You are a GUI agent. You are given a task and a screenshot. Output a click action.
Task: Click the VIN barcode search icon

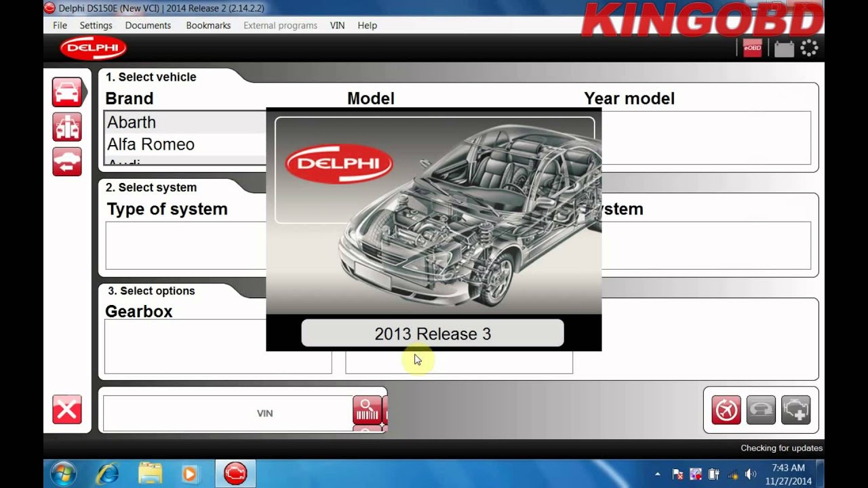367,410
